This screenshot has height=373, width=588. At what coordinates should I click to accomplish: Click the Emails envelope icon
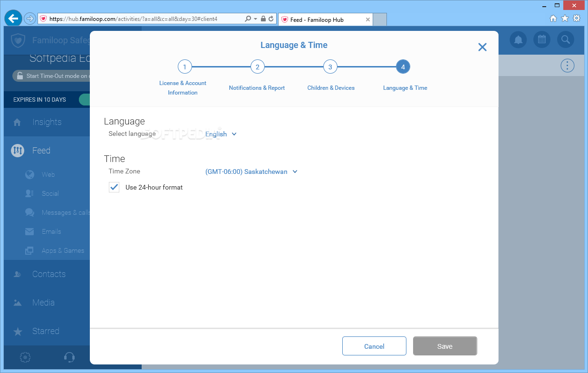(x=29, y=231)
